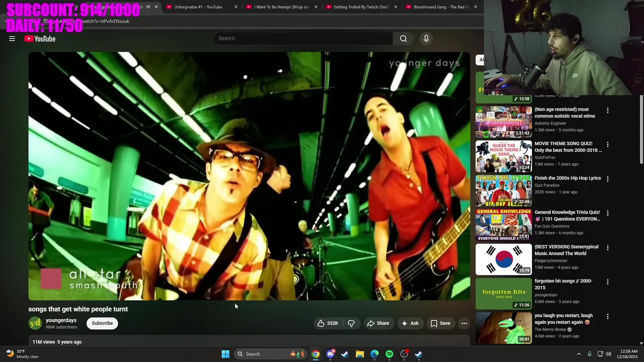Like the video with thumbs-up 332K
This screenshot has height=362, width=644.
[328, 323]
